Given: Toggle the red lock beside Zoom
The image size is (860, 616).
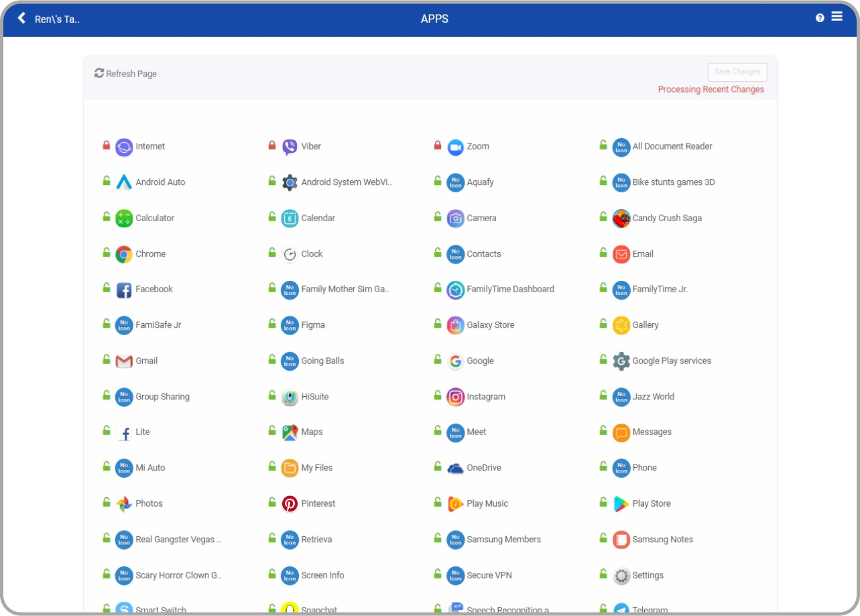Looking at the screenshot, I should click(437, 144).
